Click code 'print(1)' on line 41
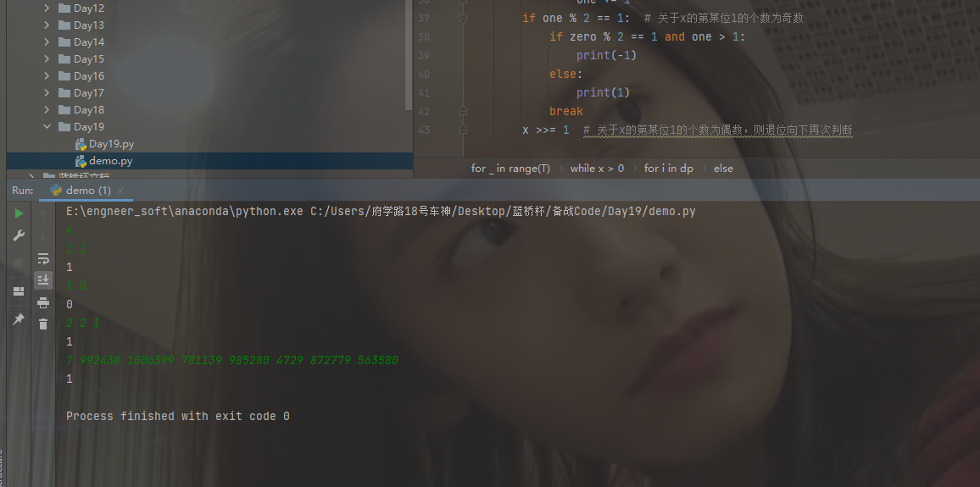Viewport: 980px width, 487px height. (603, 92)
